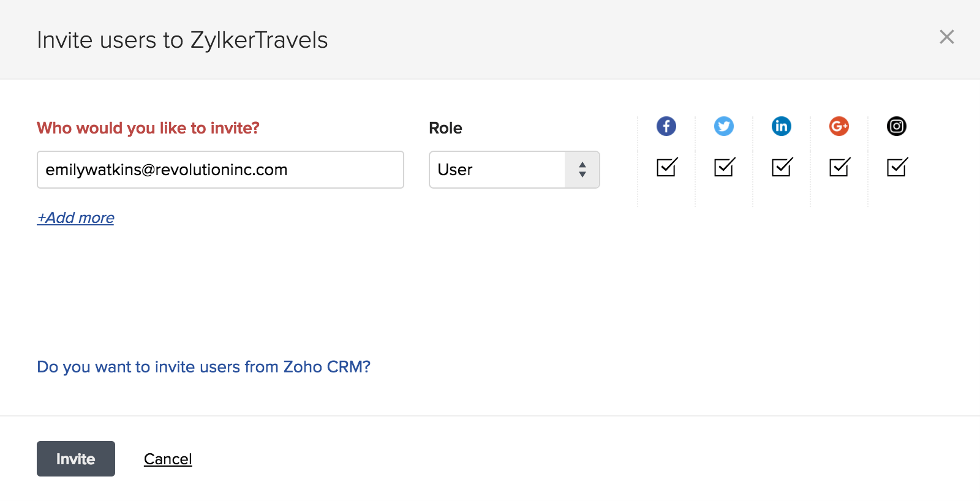Click the Role column label
The width and height of the screenshot is (980, 501).
click(445, 128)
